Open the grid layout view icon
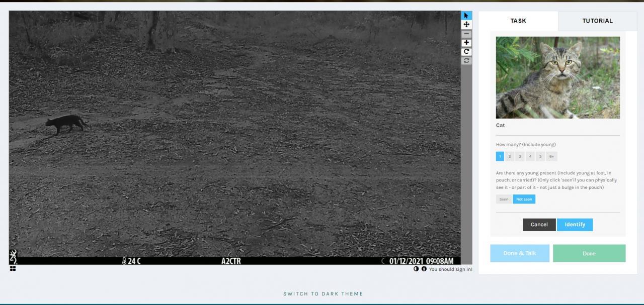 (x=13, y=269)
